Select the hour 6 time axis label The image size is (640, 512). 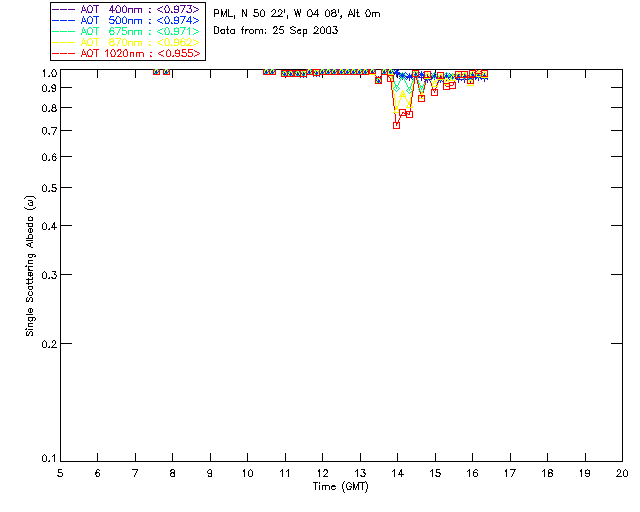click(98, 473)
